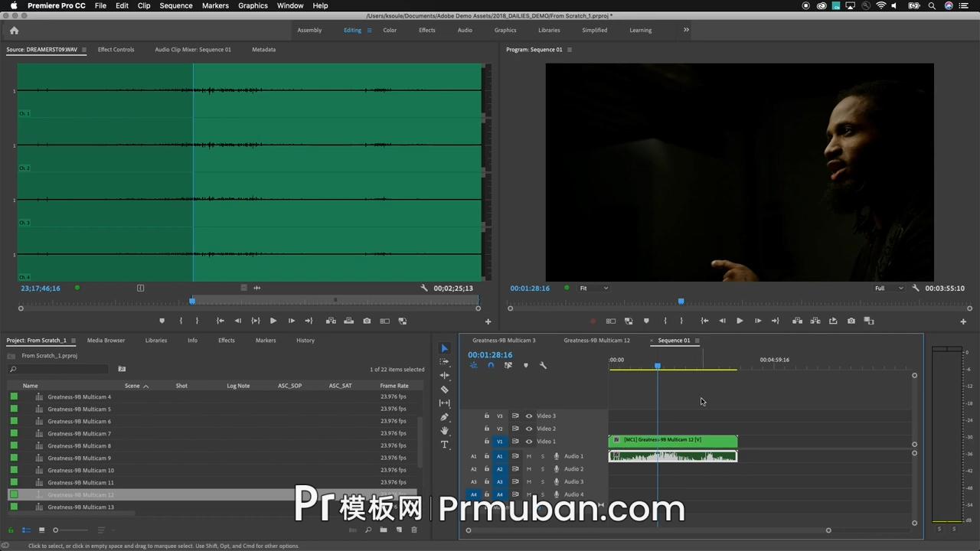Click the Program monitor playhead marker
This screenshot has height=551, width=980.
(681, 302)
